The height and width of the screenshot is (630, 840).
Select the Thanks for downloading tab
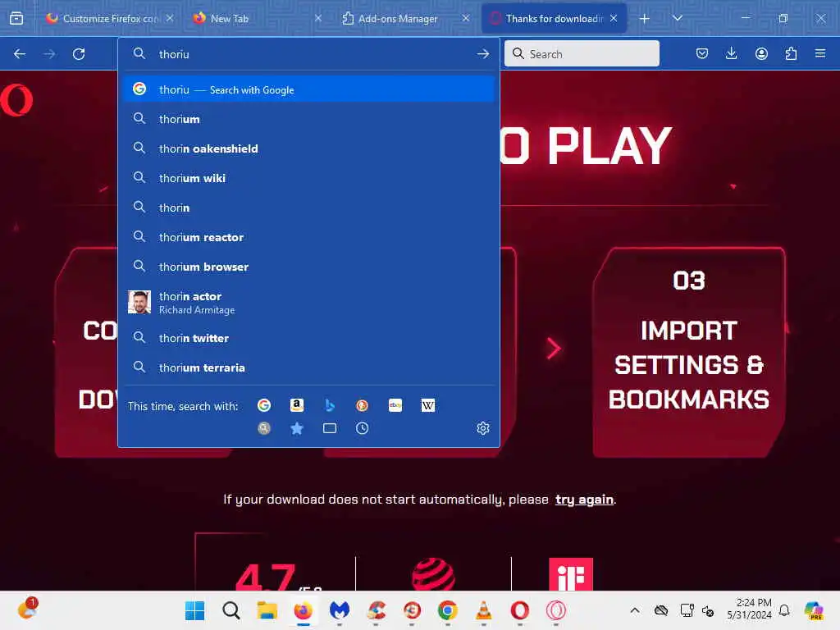pyautogui.click(x=554, y=18)
